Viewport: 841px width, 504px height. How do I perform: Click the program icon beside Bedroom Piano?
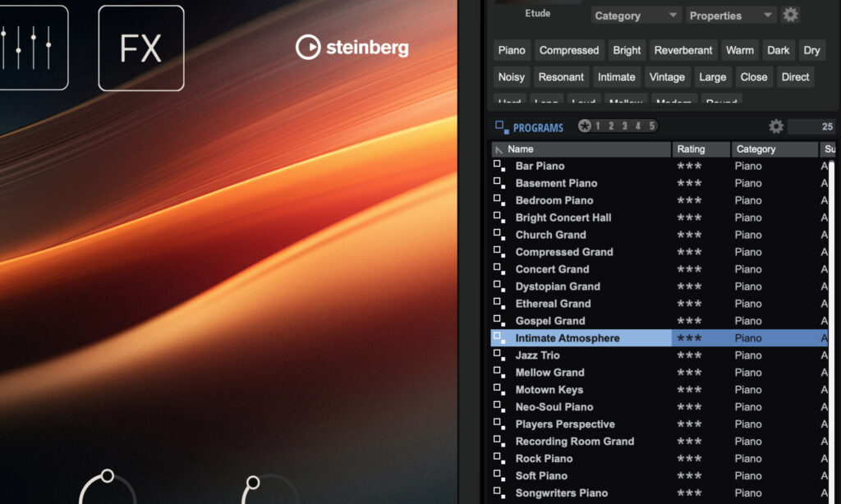pos(499,200)
